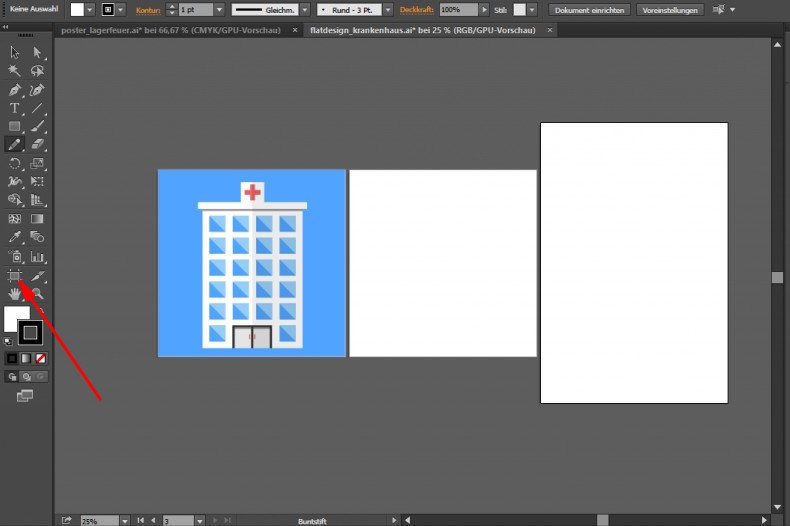Viewport: 790px width, 526px height.
Task: Select the Type tool
Action: [15, 108]
